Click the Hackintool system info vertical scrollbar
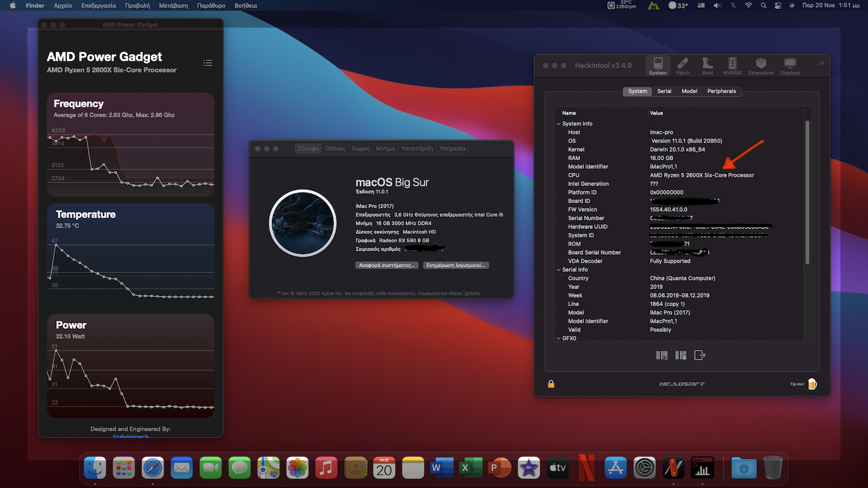 point(807,192)
